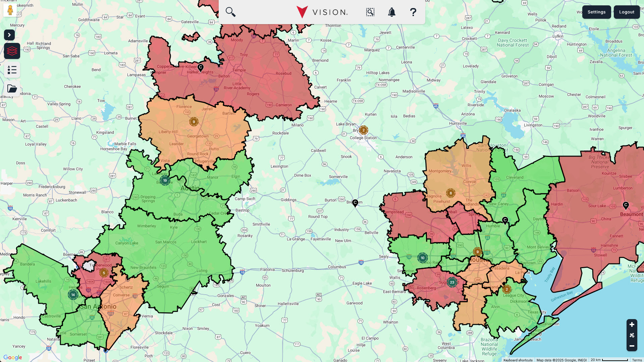Screen dimensions: 644x362
Task: Open Keyboard shortcuts link
Action: (518, 360)
